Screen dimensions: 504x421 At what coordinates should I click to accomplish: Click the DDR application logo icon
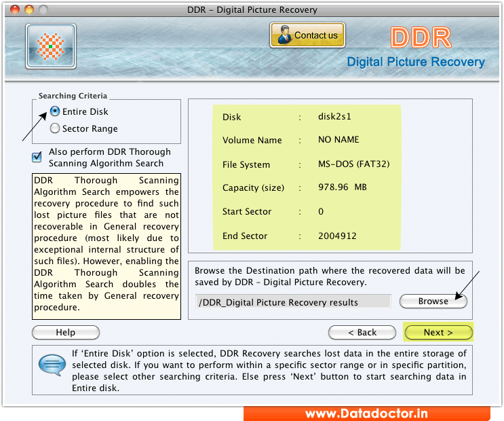pyautogui.click(x=51, y=46)
